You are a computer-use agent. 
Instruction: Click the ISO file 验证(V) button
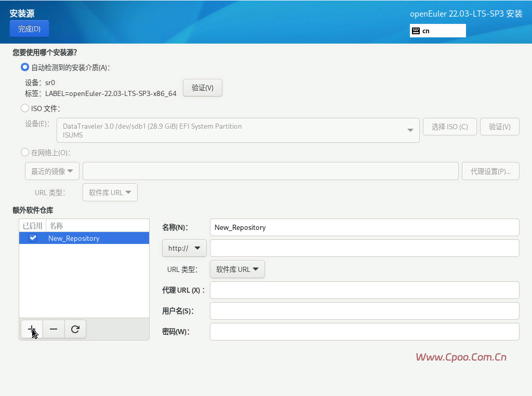tap(499, 127)
